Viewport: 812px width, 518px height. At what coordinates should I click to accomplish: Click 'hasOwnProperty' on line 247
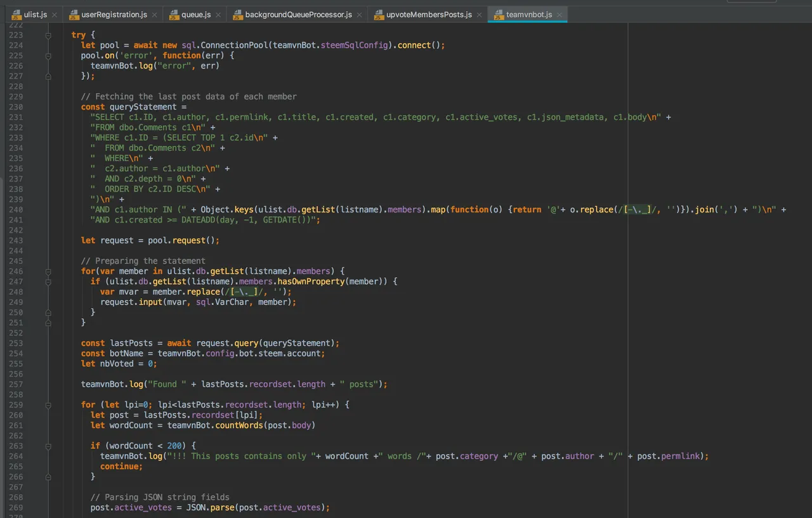311,281
